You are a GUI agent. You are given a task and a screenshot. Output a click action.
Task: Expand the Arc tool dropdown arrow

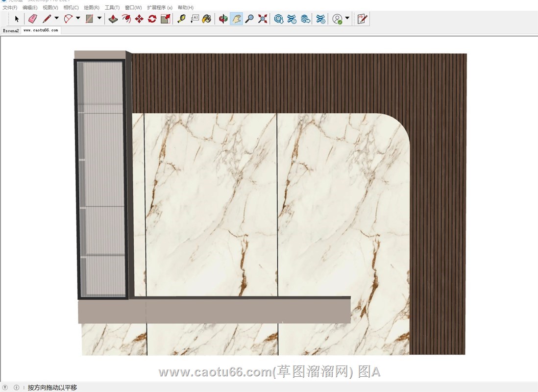(78, 18)
